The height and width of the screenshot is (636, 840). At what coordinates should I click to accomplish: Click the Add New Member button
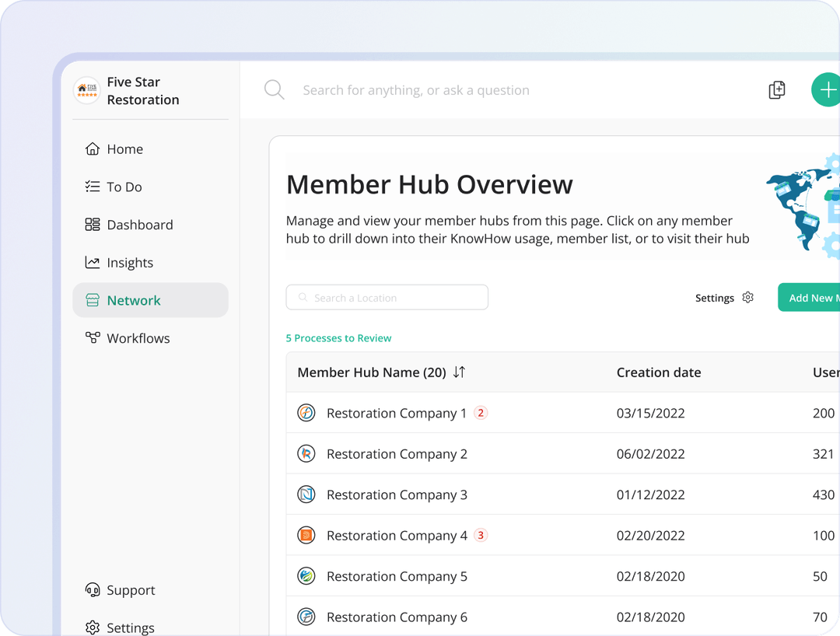click(x=814, y=297)
